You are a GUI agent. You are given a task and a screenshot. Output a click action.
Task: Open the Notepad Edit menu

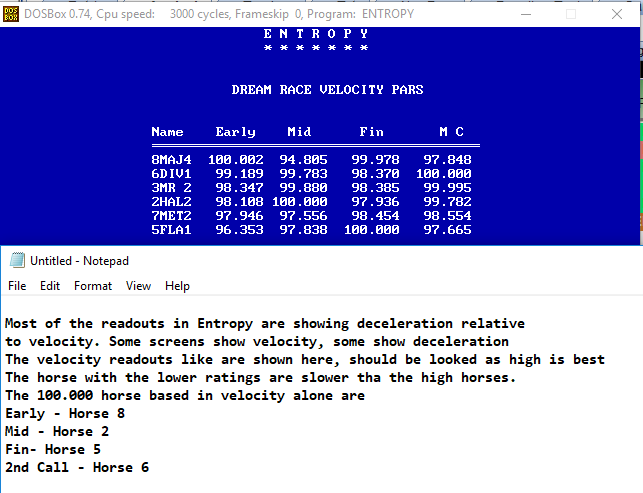click(x=50, y=286)
